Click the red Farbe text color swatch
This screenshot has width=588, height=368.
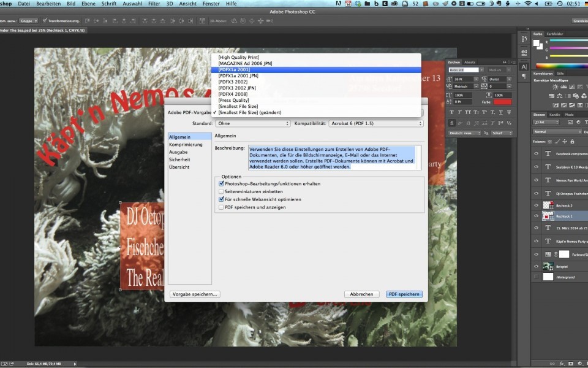tap(502, 102)
